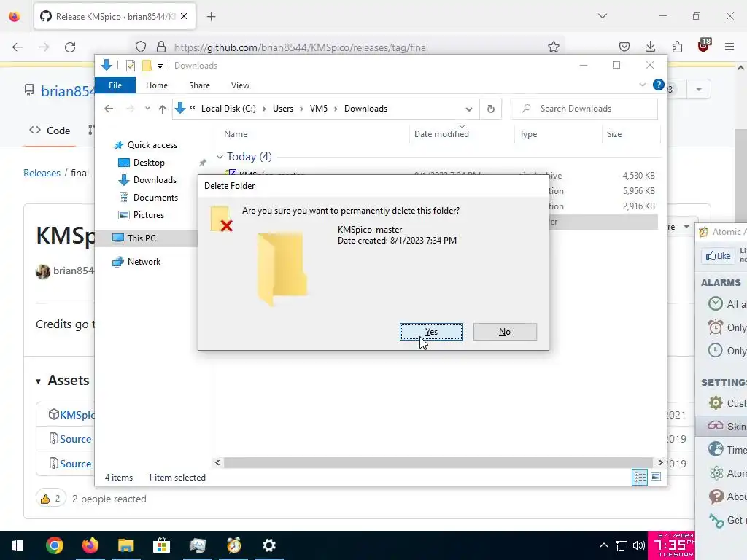Show hidden system tray icons

[603, 545]
